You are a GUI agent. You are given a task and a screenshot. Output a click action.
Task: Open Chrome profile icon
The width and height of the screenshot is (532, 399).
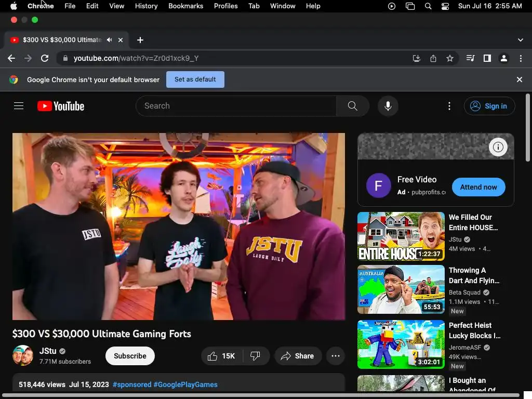coord(504,58)
